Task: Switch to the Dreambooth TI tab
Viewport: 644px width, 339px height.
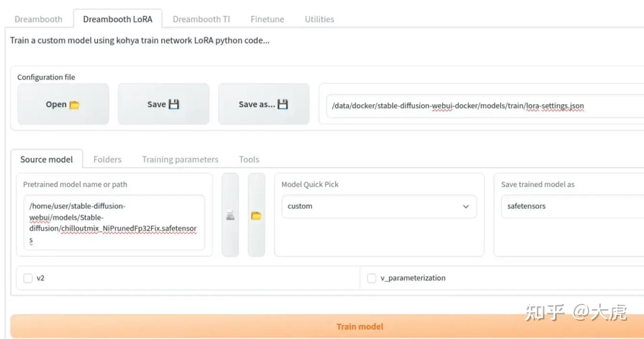Action: tap(202, 19)
